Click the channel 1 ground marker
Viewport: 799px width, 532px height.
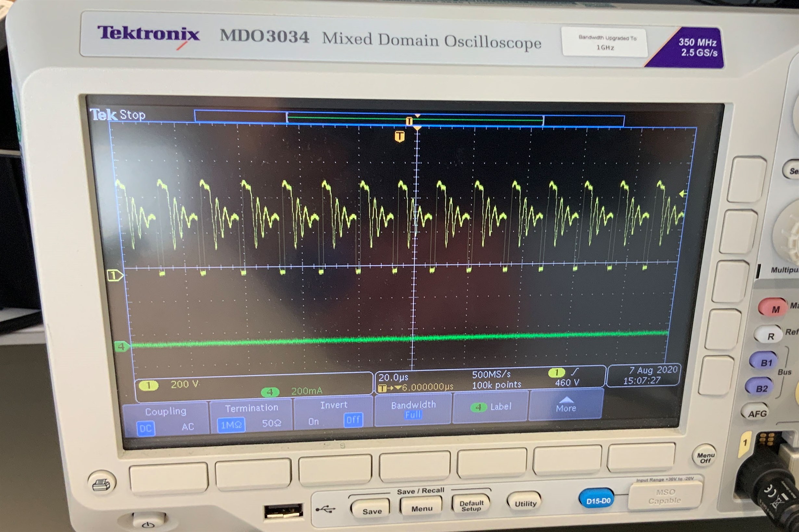(115, 275)
